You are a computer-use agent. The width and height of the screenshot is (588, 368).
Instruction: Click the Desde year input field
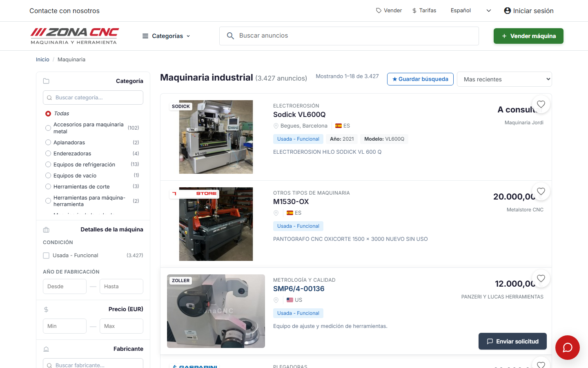click(x=65, y=286)
